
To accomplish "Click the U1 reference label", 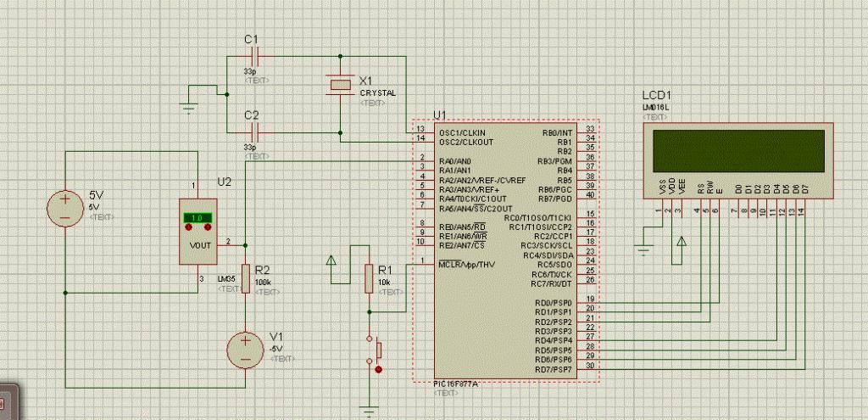I will tap(440, 115).
